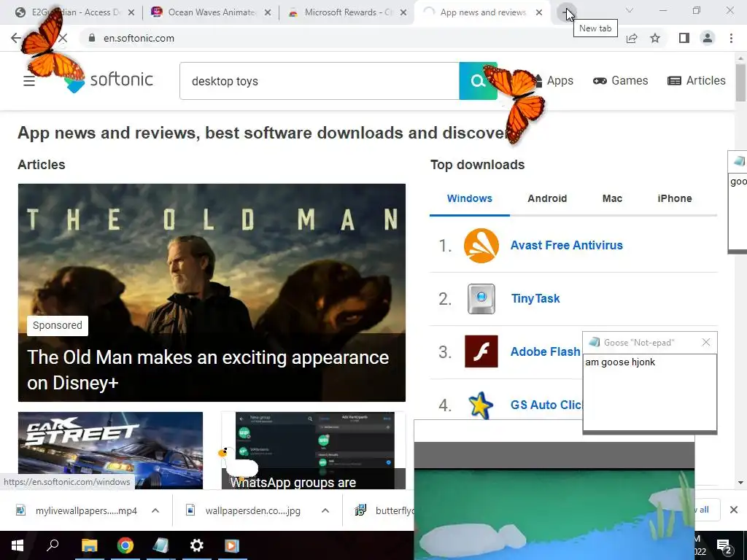Click the address bar lock icon

pos(91,38)
